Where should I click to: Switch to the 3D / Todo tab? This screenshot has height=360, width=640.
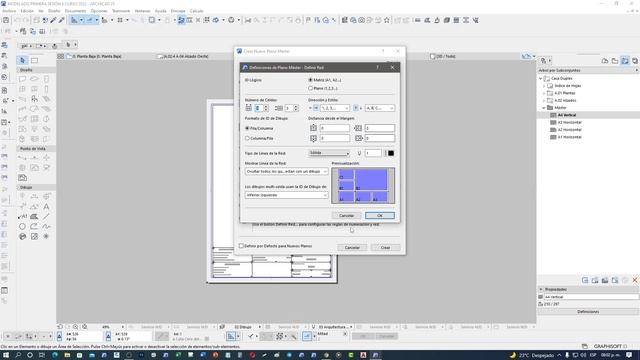pyautogui.click(x=442, y=56)
